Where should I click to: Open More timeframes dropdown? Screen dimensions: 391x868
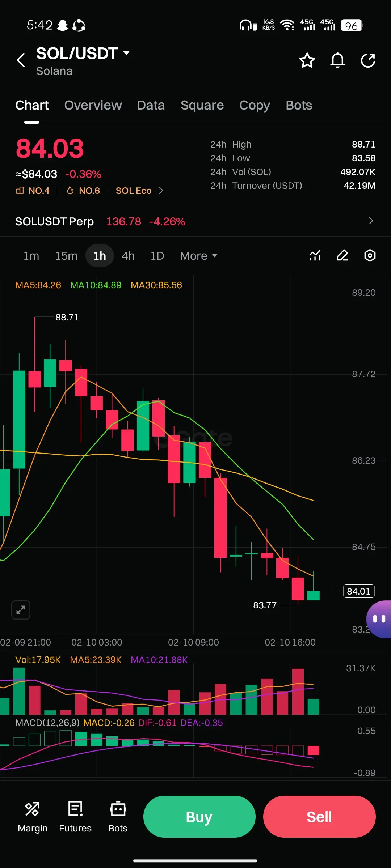point(199,256)
